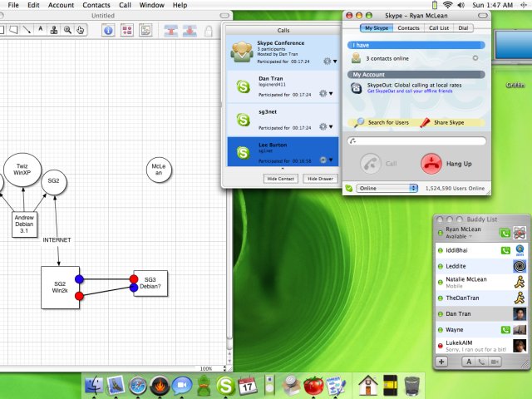The width and height of the screenshot is (532, 399).
Task: Collapse the Calls drawer arrow above Hide Contact
Action: (x=283, y=169)
